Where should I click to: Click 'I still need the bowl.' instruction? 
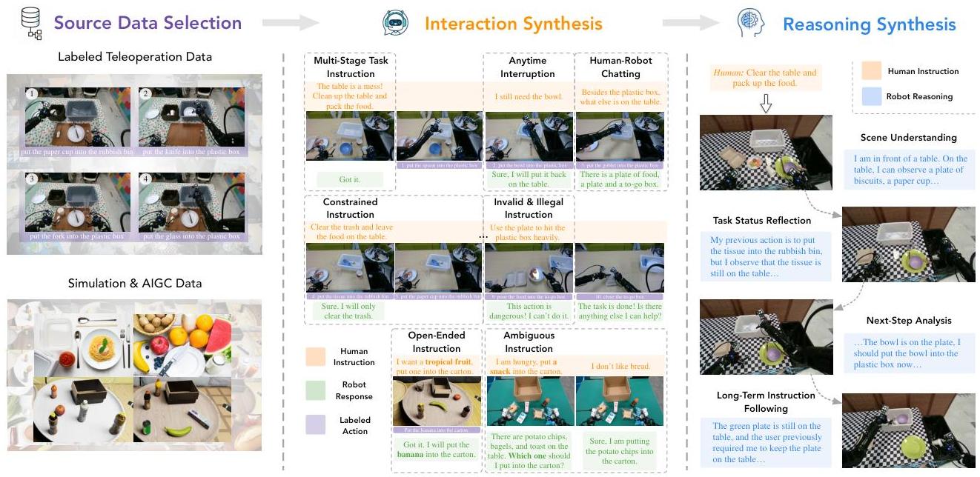tap(528, 96)
